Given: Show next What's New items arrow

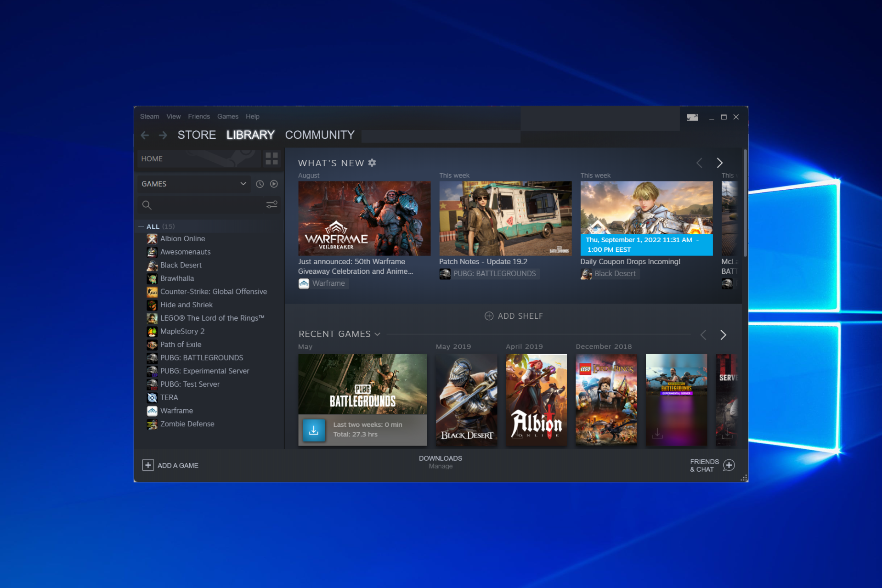Looking at the screenshot, I should [x=720, y=163].
